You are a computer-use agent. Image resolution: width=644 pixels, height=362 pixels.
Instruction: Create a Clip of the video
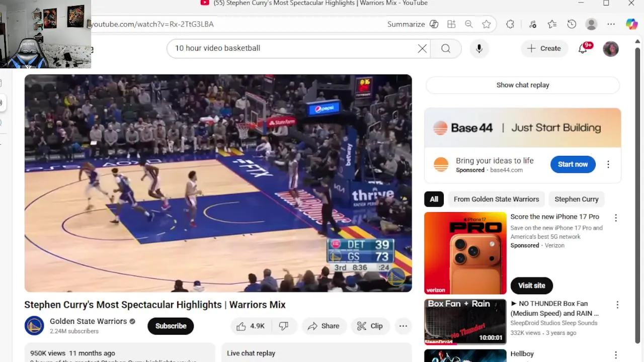click(370, 326)
